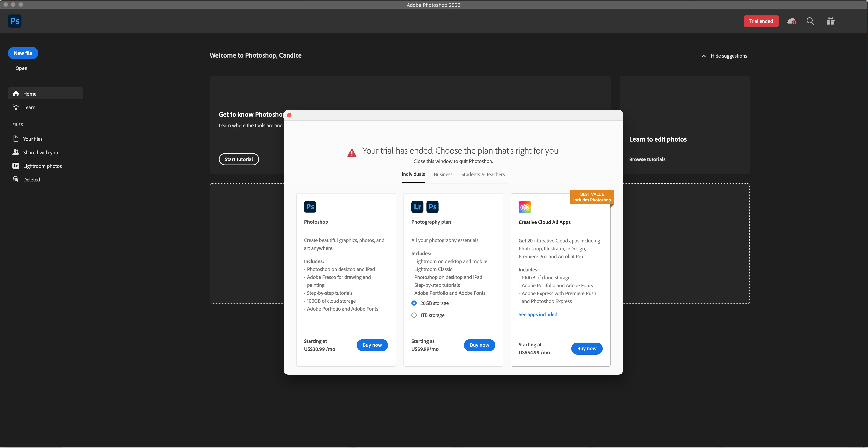Close the trial ended dialog window
Screen dimensions: 868x448
tap(289, 115)
